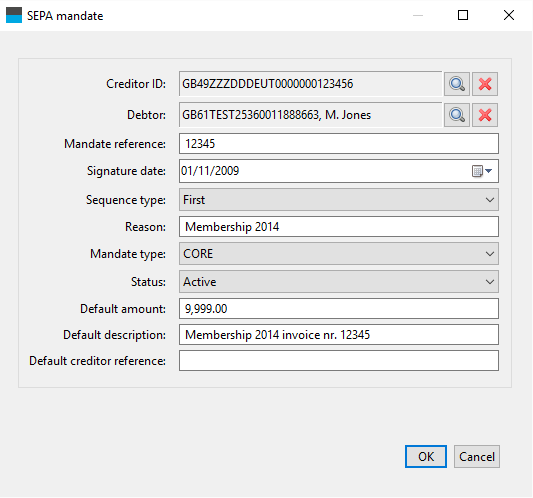Viewport: 533px width, 498px height.
Task: Search for a Debtor using magnifier icon
Action: tap(457, 115)
